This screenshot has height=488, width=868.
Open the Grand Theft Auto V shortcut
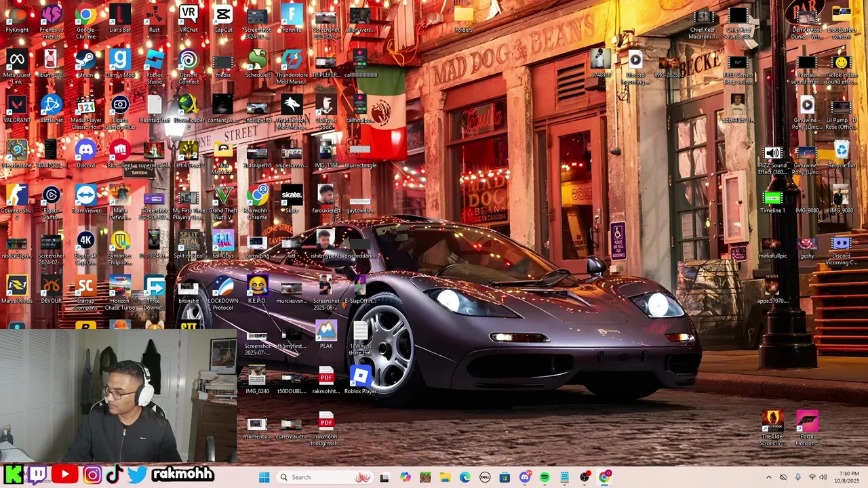pos(223,202)
